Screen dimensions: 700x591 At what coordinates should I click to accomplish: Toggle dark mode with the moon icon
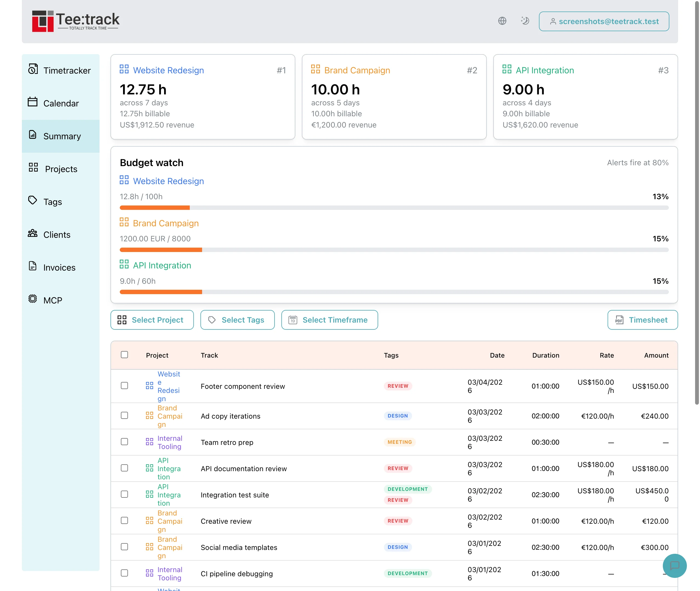(524, 21)
